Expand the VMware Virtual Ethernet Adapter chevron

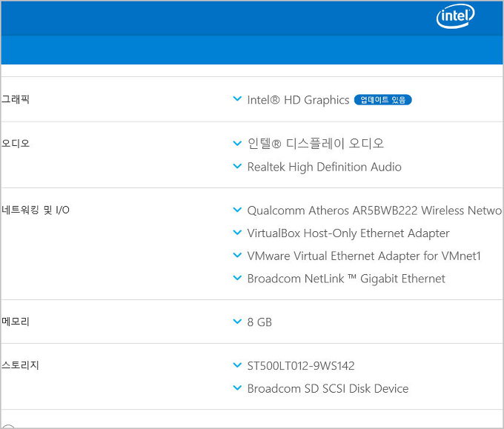pos(237,256)
